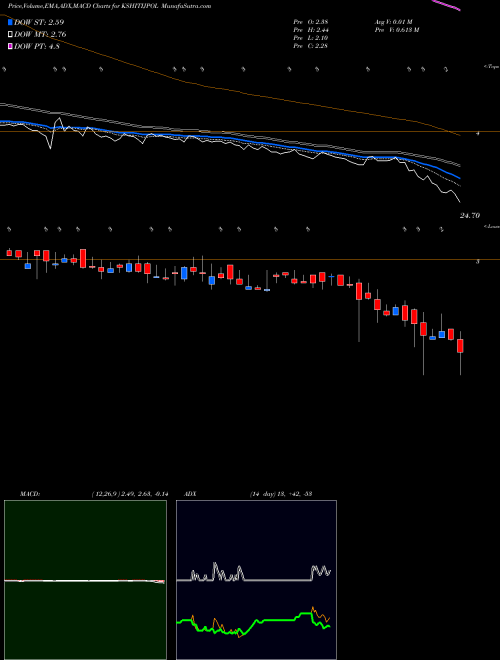Screen dimensions: 500x660
Task: Click the ADX (14 day) values text
Action: tap(280, 494)
